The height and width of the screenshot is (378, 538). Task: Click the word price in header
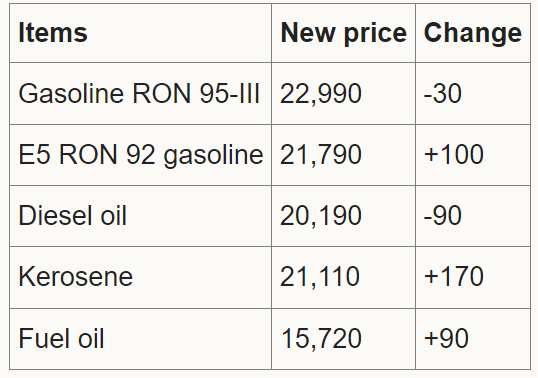[375, 35]
